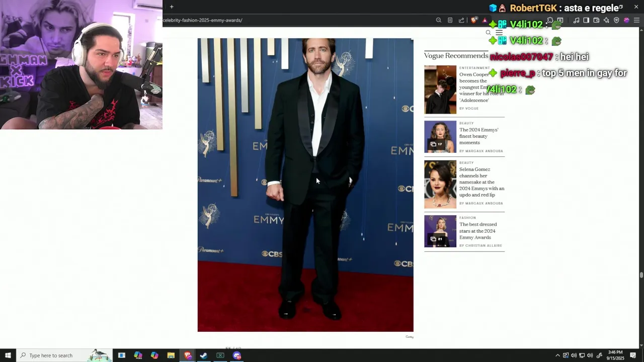Open Steam from the taskbar
The width and height of the screenshot is (644, 362).
click(204, 355)
